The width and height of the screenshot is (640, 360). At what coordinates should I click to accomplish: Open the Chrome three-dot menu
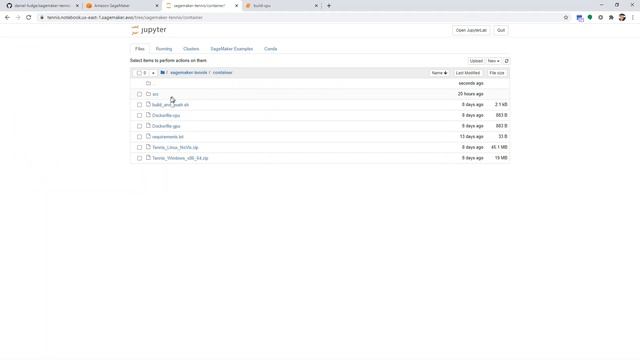coord(633,18)
